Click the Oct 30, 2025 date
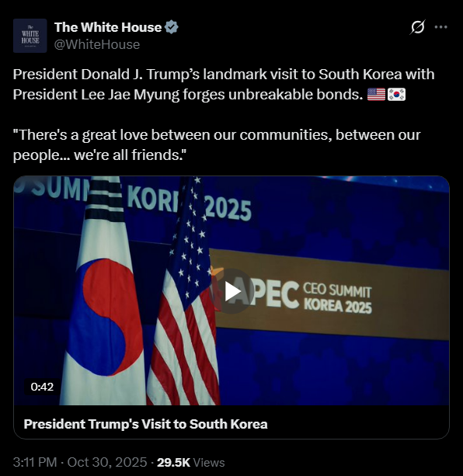The width and height of the screenshot is (463, 476). (107, 462)
